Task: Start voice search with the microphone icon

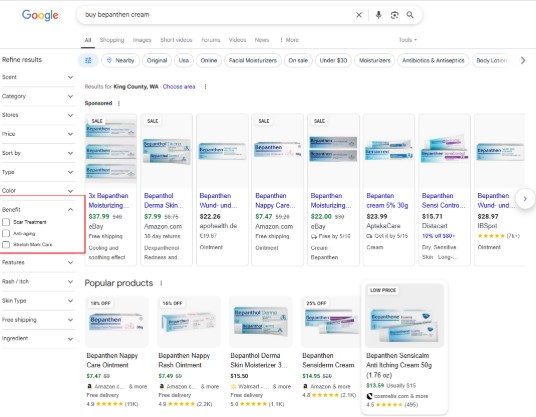Action: point(378,15)
